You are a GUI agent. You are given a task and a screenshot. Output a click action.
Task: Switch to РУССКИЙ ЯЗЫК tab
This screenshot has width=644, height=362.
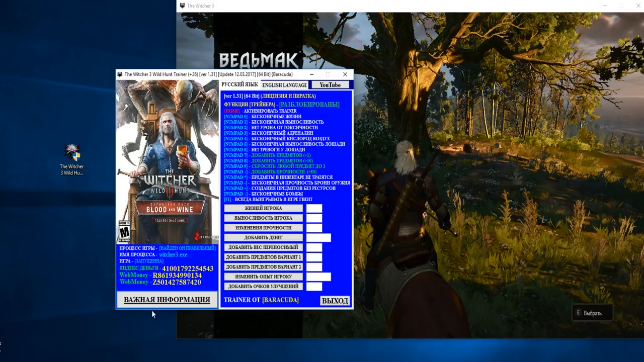239,85
